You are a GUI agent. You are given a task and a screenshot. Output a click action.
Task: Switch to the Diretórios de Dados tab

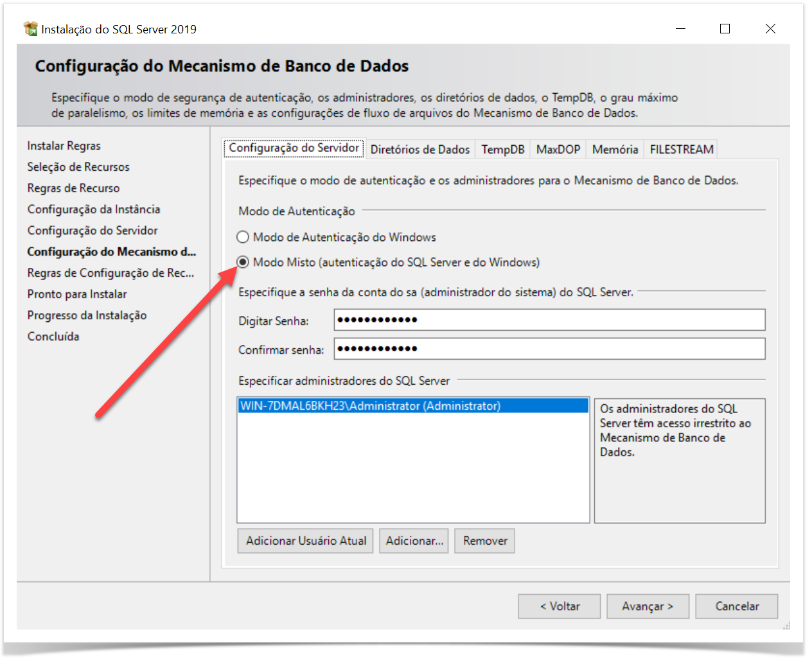[x=420, y=149]
